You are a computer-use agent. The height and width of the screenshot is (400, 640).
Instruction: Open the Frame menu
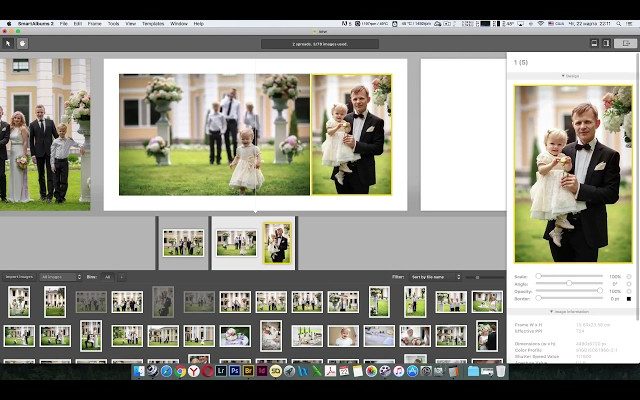coord(93,23)
